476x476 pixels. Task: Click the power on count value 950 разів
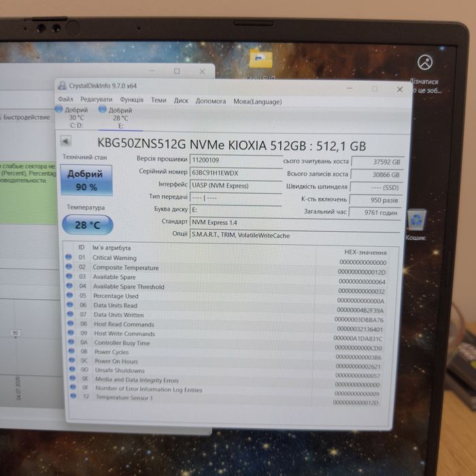click(376, 200)
